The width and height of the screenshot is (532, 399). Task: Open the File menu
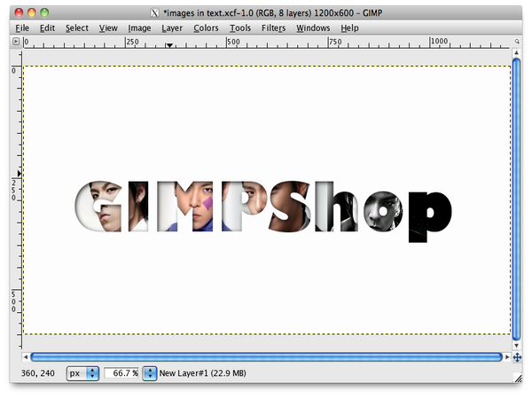pos(24,27)
